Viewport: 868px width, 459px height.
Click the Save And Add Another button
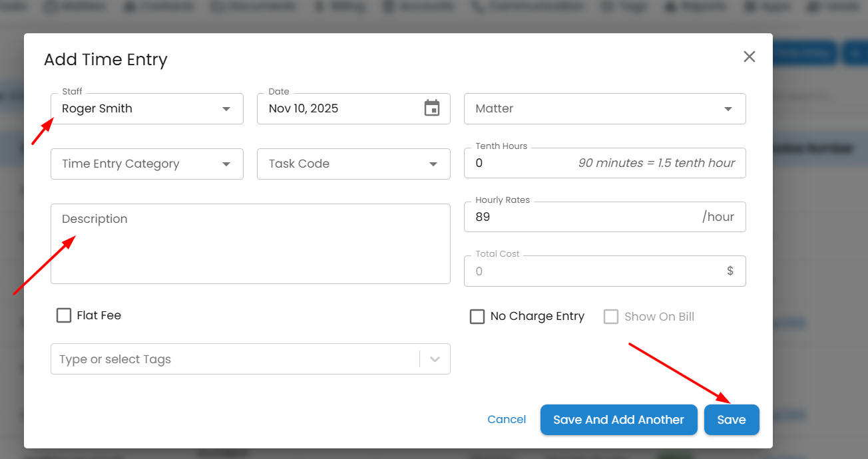[x=618, y=420]
